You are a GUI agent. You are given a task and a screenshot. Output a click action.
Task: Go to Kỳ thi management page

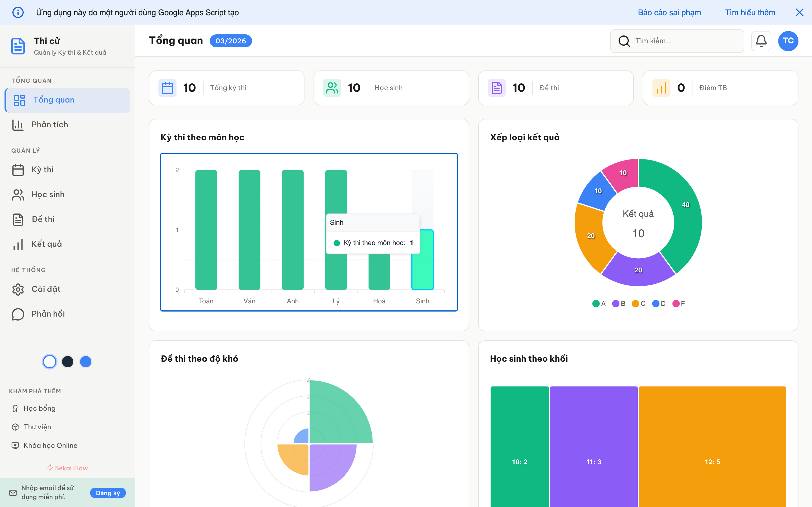click(43, 170)
